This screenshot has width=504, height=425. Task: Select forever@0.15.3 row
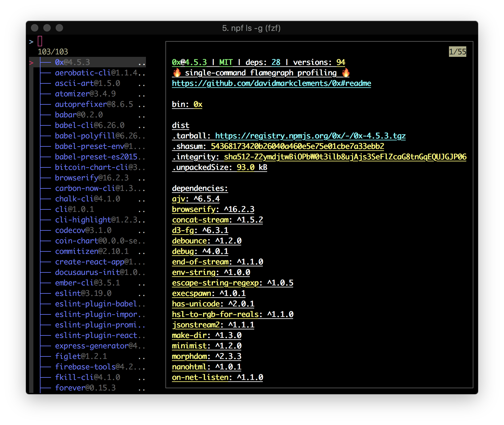(88, 388)
